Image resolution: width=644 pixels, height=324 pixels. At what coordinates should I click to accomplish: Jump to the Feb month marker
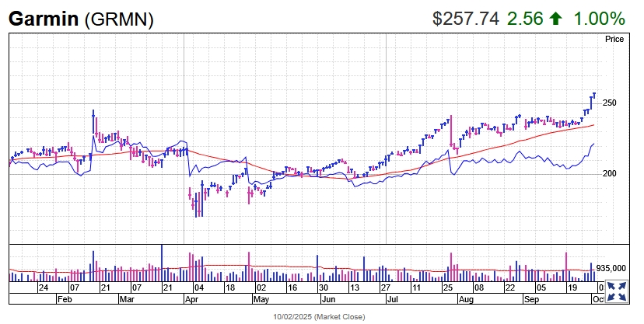[64, 298]
